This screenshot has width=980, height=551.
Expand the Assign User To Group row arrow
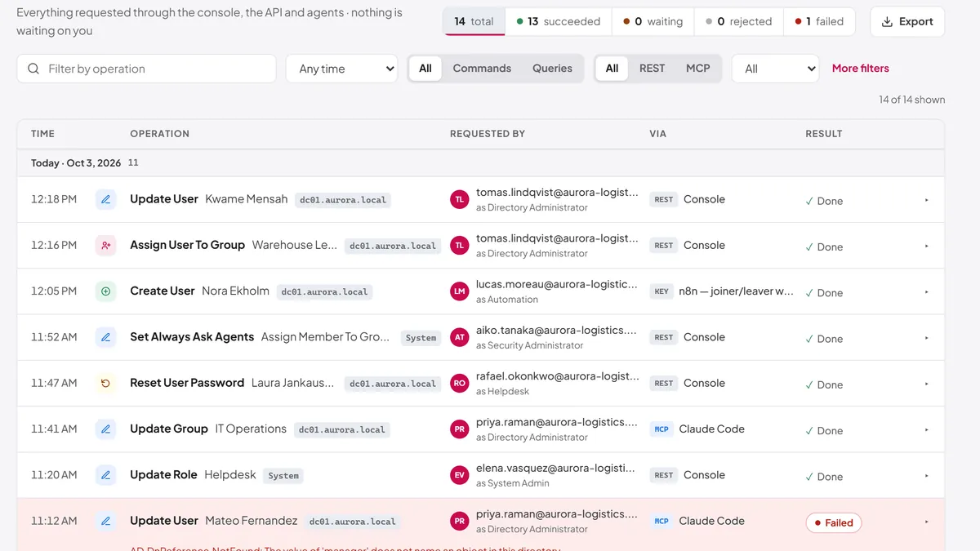(926, 246)
